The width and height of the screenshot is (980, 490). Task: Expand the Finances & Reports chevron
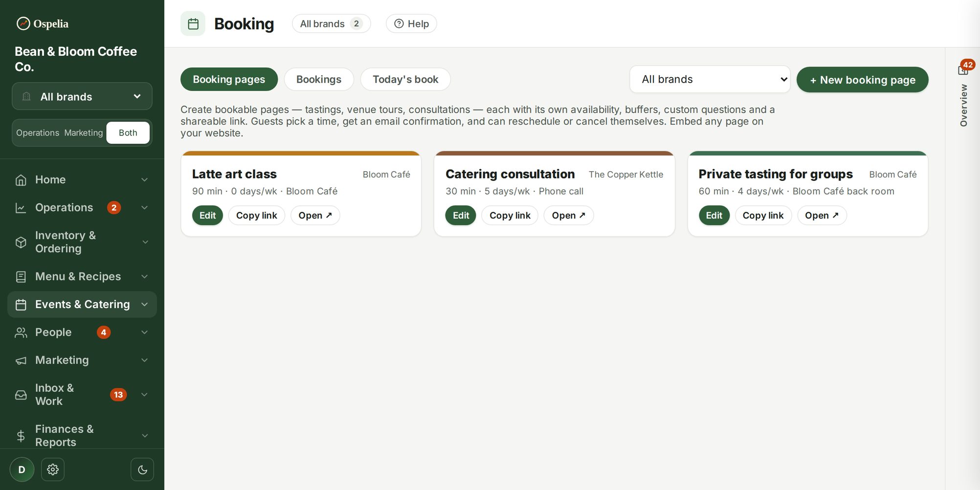pos(145,436)
